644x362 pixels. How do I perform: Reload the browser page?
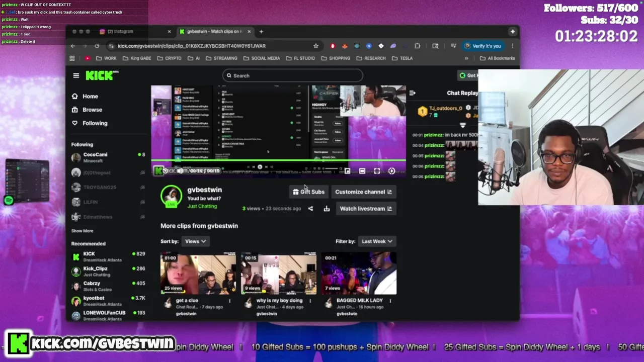click(x=97, y=46)
